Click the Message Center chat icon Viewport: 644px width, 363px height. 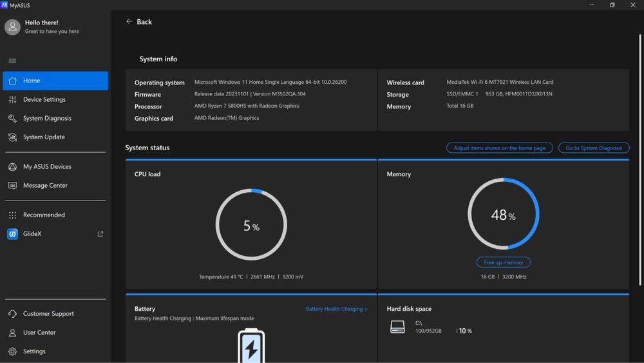tap(12, 186)
